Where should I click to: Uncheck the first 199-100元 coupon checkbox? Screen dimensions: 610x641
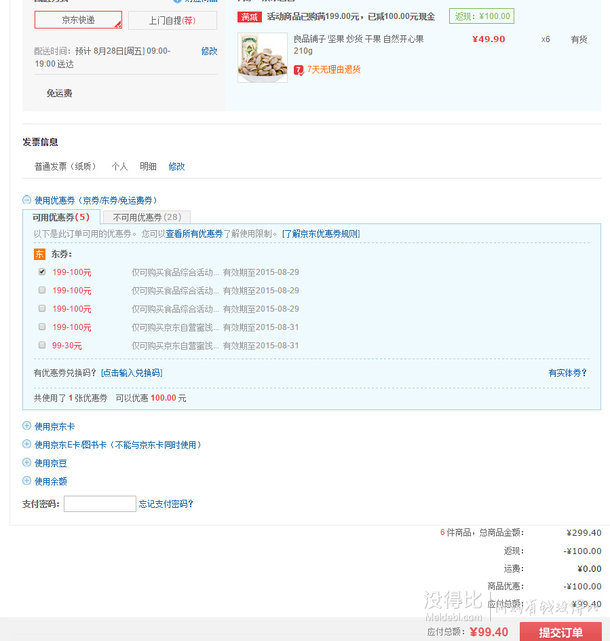click(x=42, y=272)
